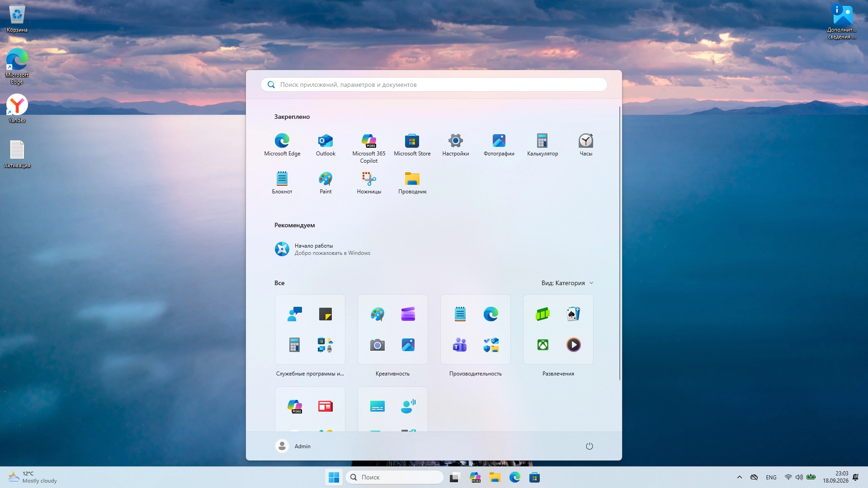Open Начало работы recommended item
868x488 pixels.
[323, 249]
